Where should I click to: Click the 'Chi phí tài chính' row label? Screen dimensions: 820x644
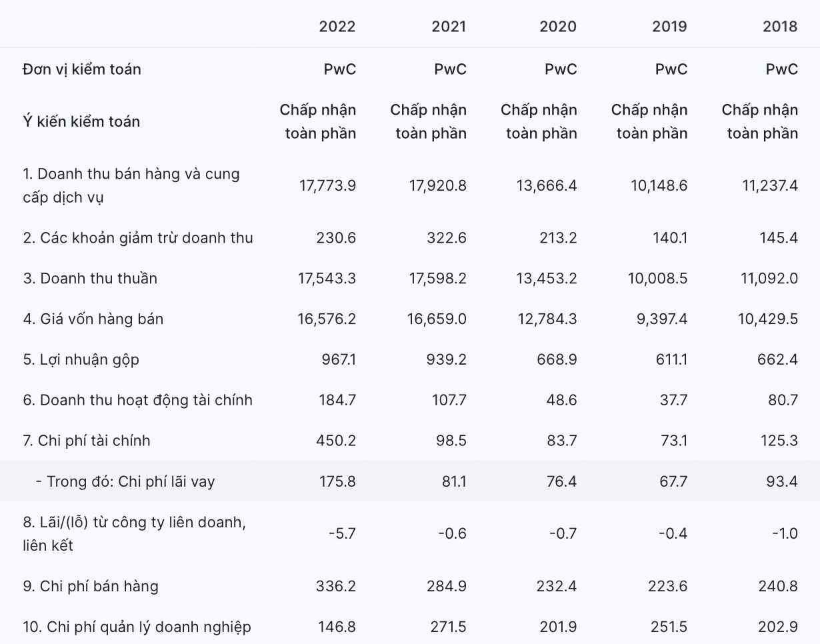pyautogui.click(x=86, y=441)
